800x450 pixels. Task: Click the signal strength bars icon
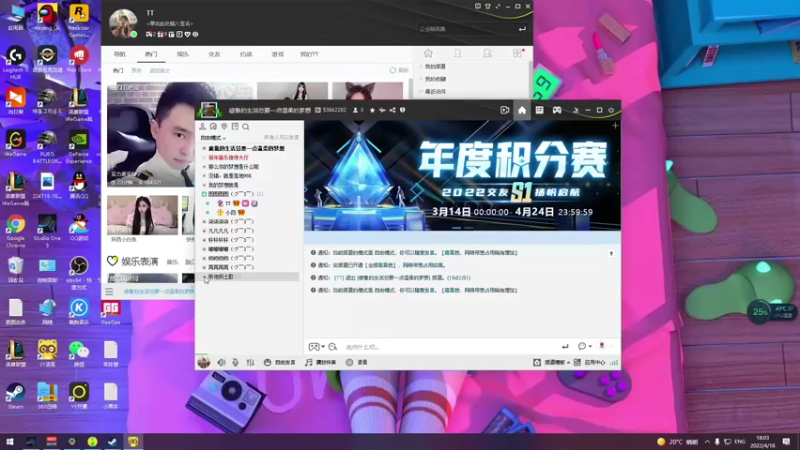tap(614, 362)
